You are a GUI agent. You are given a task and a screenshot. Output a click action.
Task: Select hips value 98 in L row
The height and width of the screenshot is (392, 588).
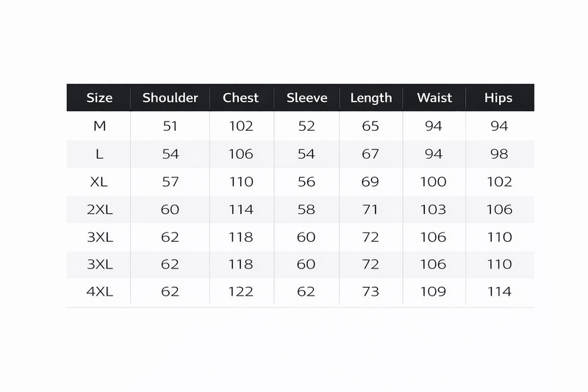pyautogui.click(x=499, y=154)
